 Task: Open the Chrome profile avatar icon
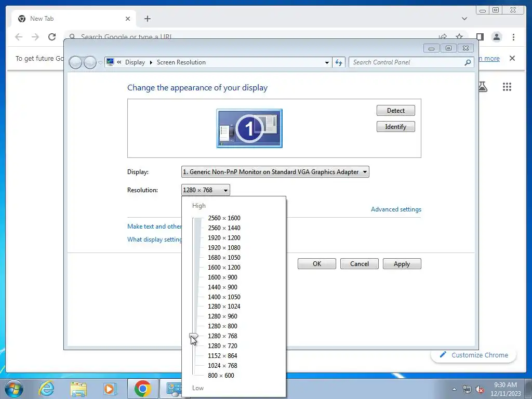pos(497,37)
